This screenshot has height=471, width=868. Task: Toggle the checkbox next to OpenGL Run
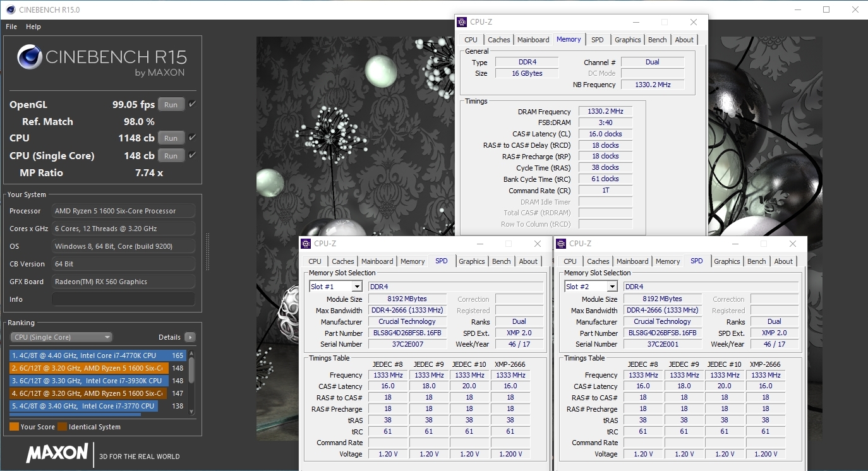(192, 104)
